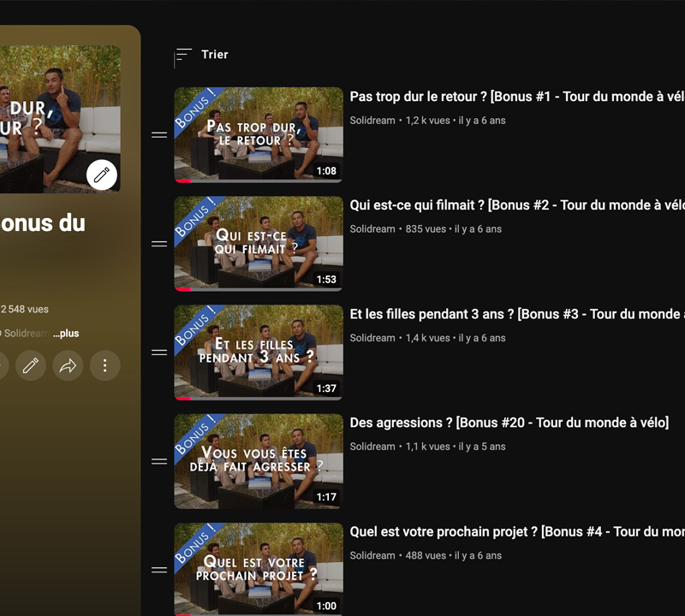Open the "Des agressions ? [Bonus #20]" title link
Screen dimensions: 685x616
[509, 423]
